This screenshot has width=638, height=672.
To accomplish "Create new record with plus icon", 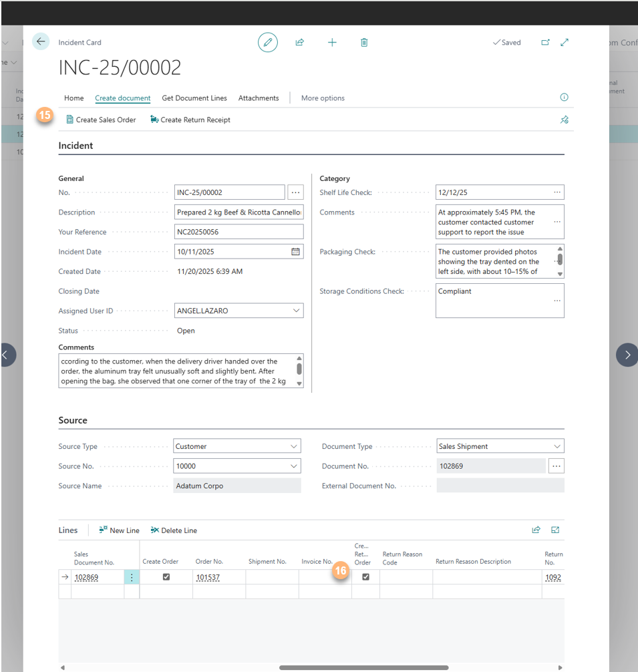I will [x=332, y=43].
